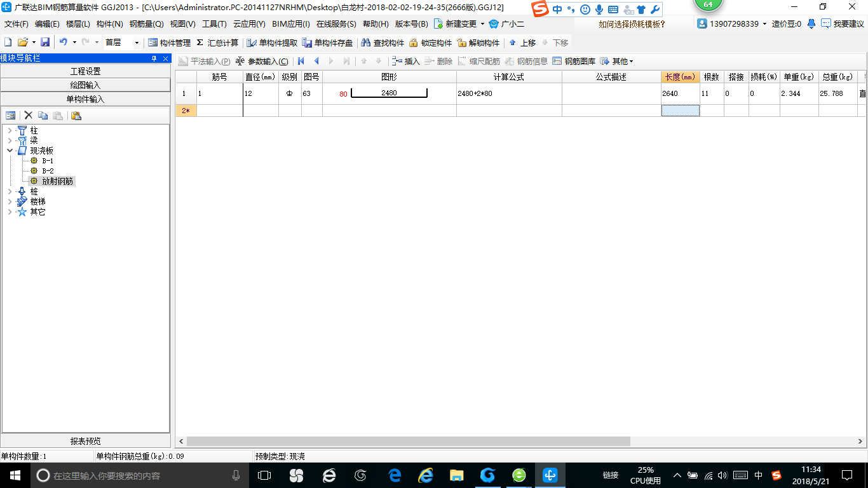Click the add component icon in the tree toolbar
The height and width of the screenshot is (488, 868).
tap(10, 116)
